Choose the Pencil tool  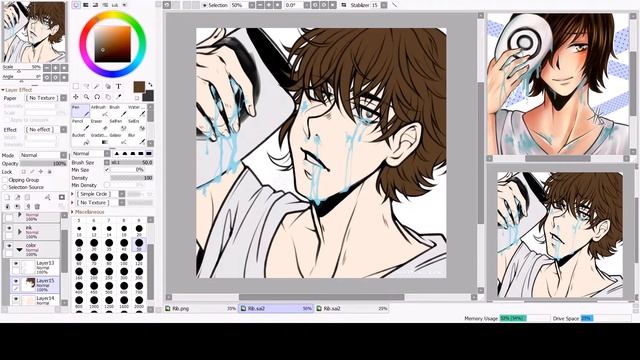(80, 124)
